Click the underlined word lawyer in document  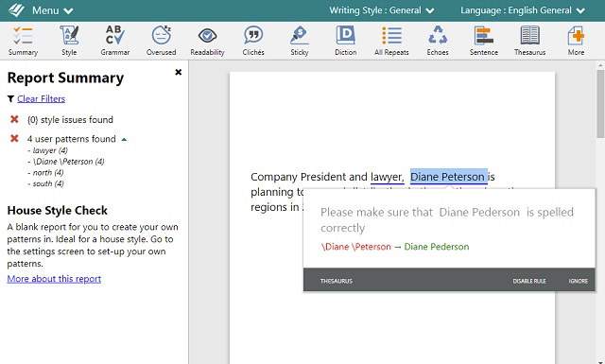387,177
